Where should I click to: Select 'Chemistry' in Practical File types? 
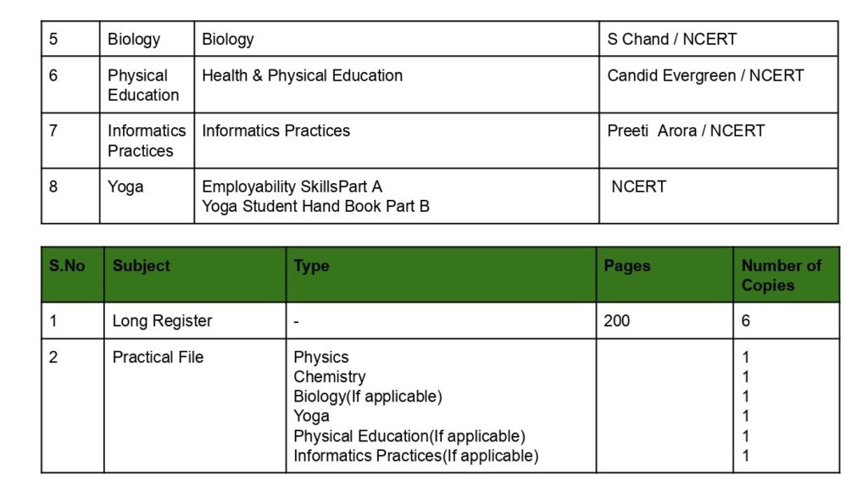(x=329, y=377)
